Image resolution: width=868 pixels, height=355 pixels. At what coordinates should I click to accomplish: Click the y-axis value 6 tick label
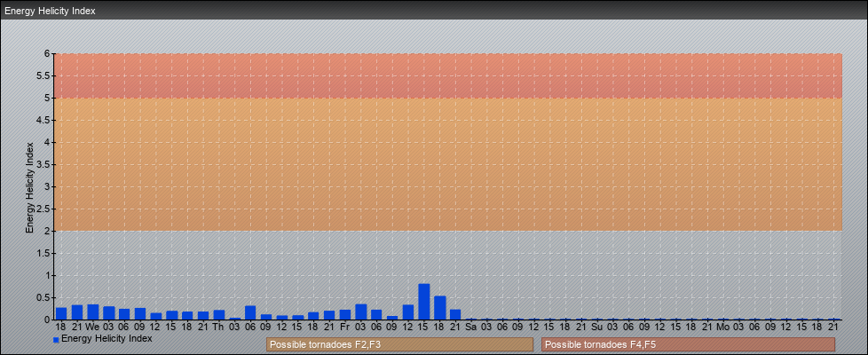[x=46, y=53]
